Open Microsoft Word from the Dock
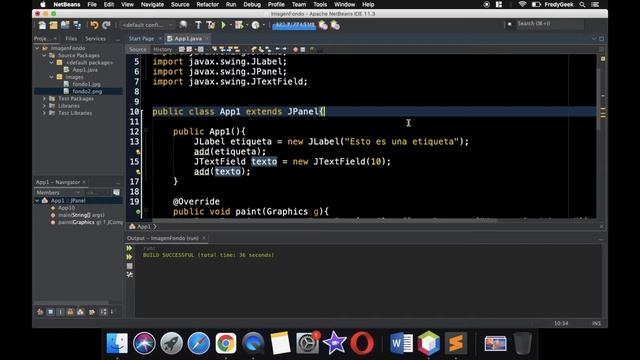The image size is (640, 360). pyautogui.click(x=402, y=343)
